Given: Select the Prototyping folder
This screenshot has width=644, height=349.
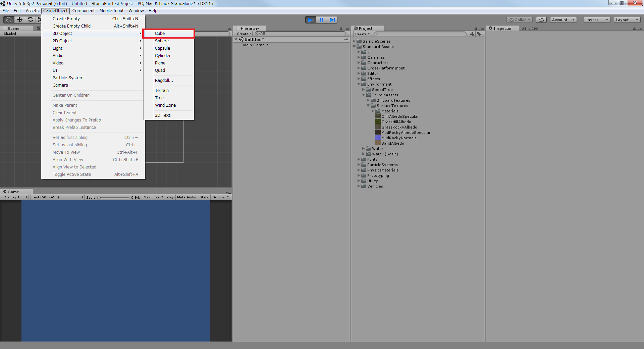Looking at the screenshot, I should [378, 176].
